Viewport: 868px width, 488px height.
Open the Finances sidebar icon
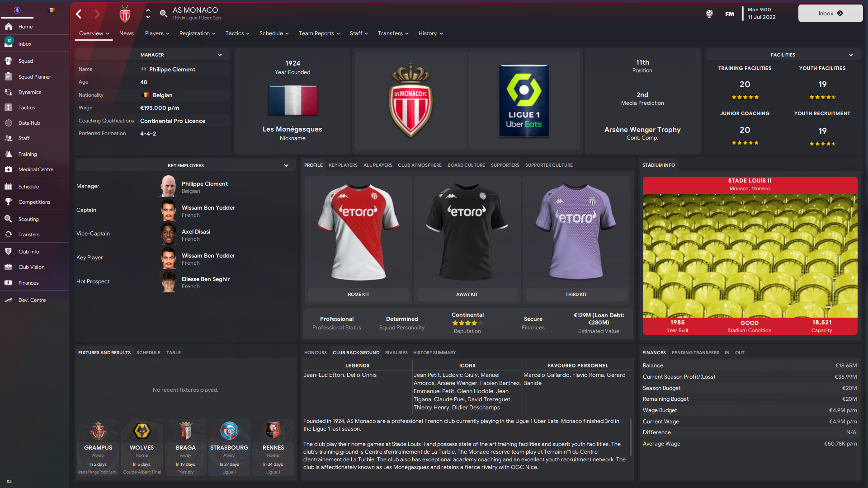(8, 283)
